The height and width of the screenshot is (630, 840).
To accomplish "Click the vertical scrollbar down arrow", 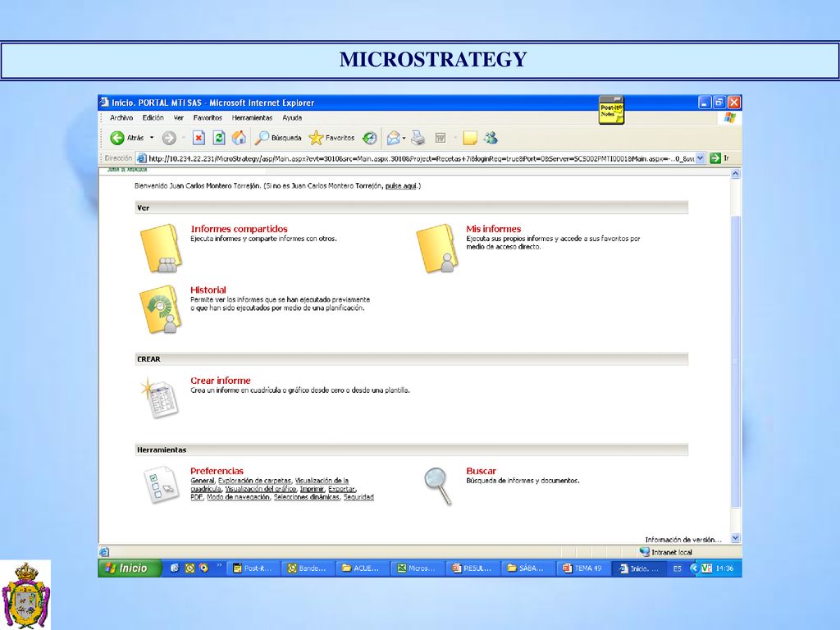I will pos(736,538).
